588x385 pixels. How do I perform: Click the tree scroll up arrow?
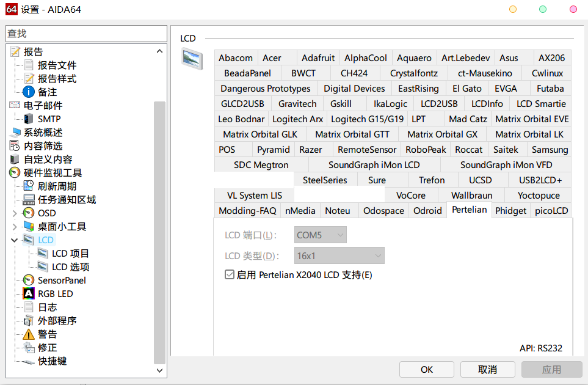click(160, 51)
